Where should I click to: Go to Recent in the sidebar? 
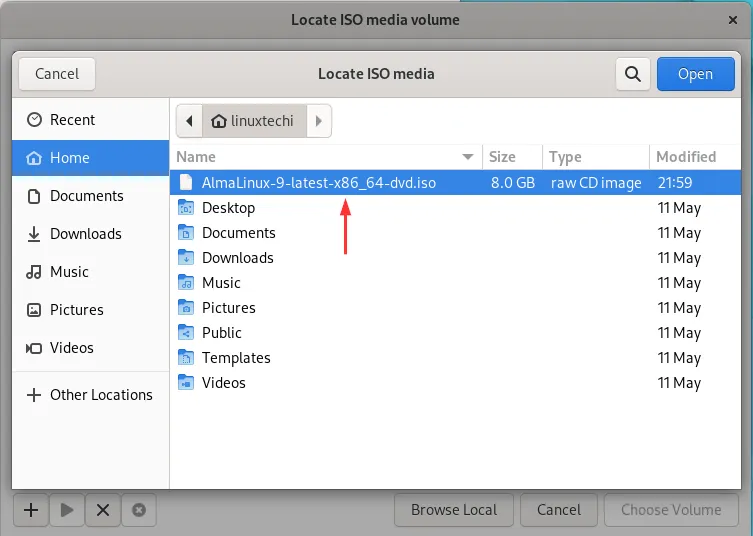pyautogui.click(x=90, y=120)
